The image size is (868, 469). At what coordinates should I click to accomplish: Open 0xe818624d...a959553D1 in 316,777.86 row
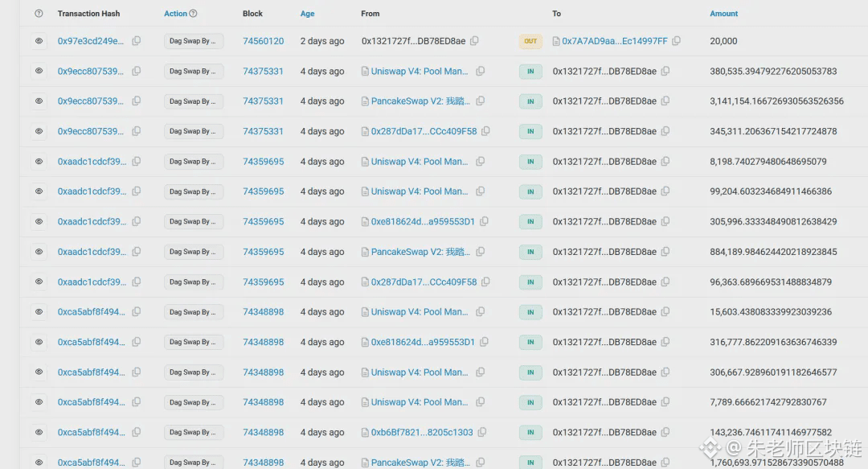tap(423, 342)
